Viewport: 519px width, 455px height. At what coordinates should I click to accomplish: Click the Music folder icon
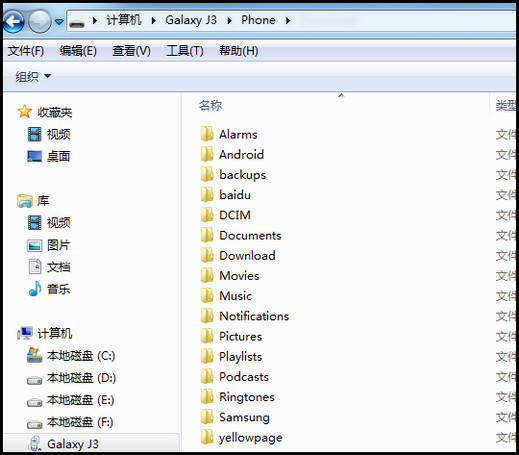click(207, 296)
